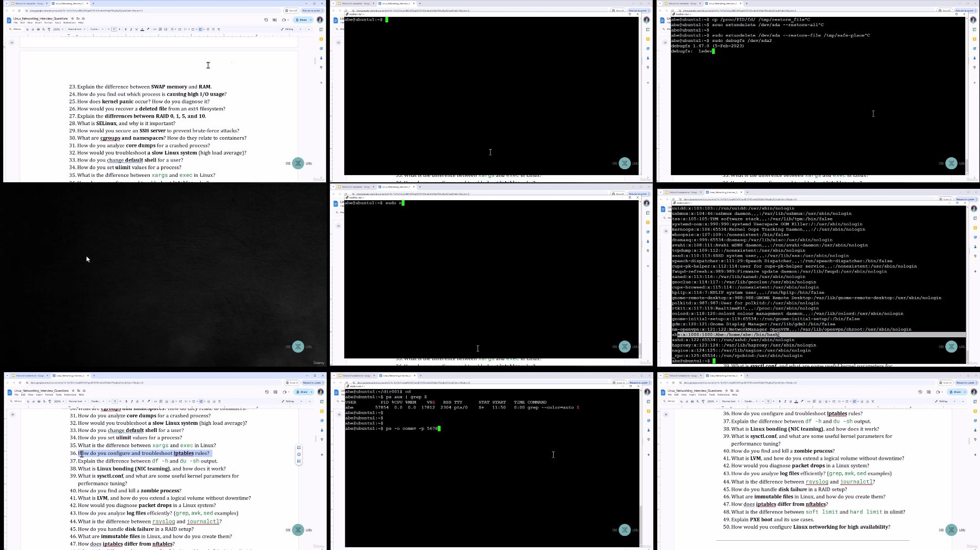Click browser reload icon in bottom-left frame
Screen dimensions: 980x550
tap(20, 382)
